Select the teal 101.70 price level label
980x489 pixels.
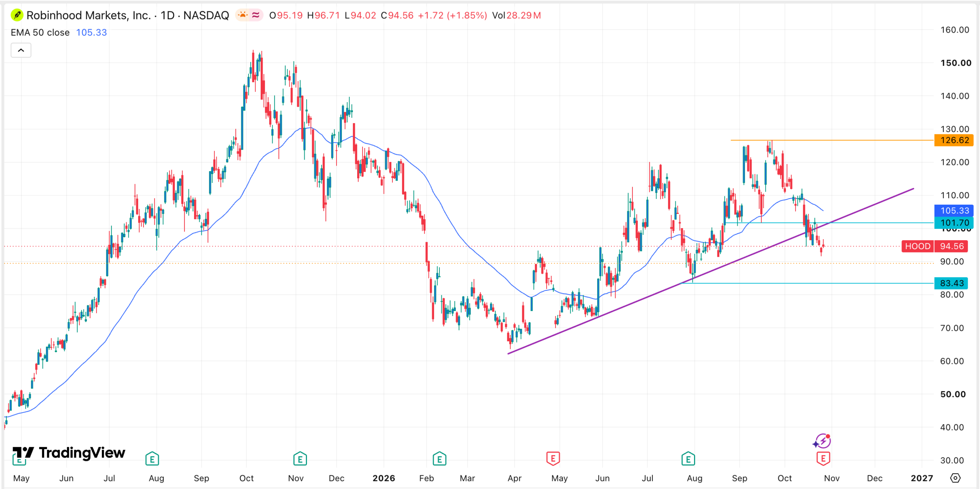(x=954, y=223)
